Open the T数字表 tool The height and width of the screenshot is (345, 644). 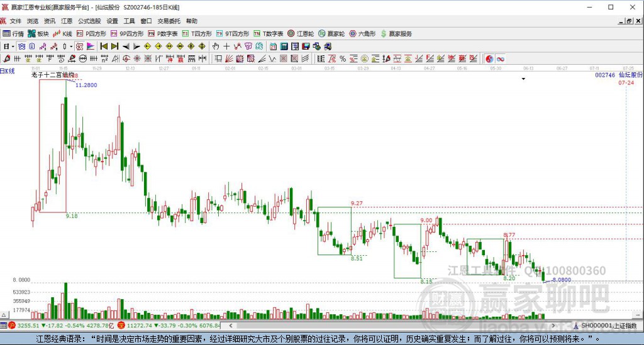268,34
